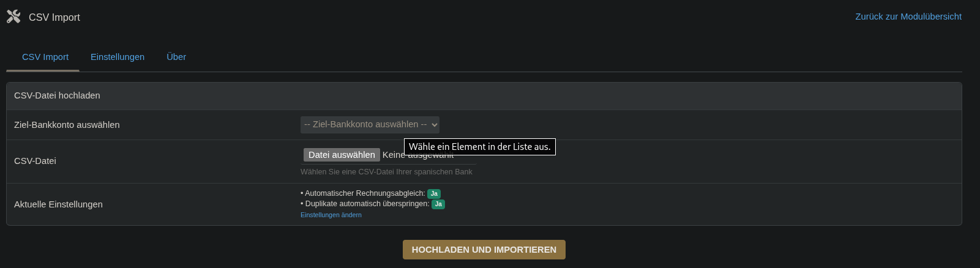The height and width of the screenshot is (268, 980).
Task: Click the Ja badge for Automatischer Rechnungsabgleich
Action: click(x=434, y=194)
